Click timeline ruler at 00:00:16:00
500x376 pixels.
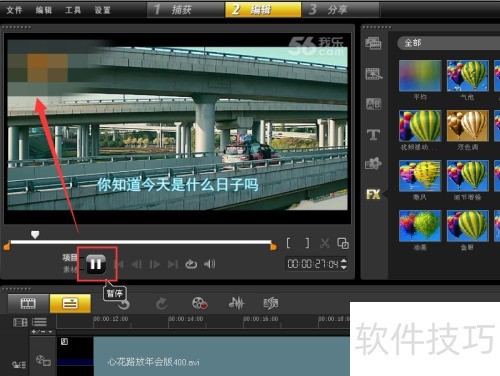click(261, 319)
